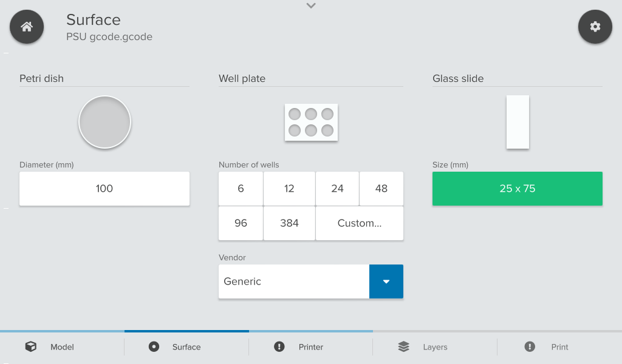Screen dimensions: 622x364
Task: Click the Printer warning icon
Action: click(x=279, y=347)
